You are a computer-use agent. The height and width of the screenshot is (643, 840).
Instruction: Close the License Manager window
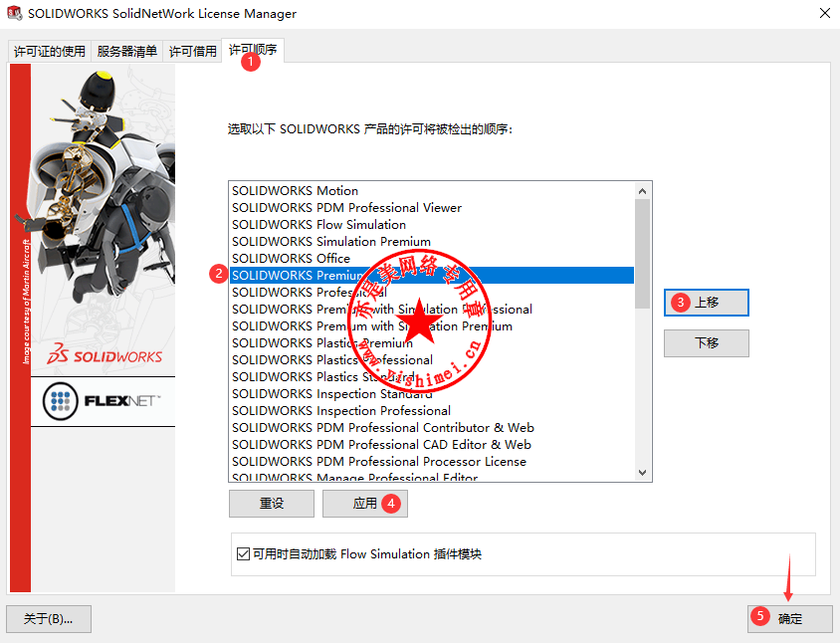pos(825,13)
